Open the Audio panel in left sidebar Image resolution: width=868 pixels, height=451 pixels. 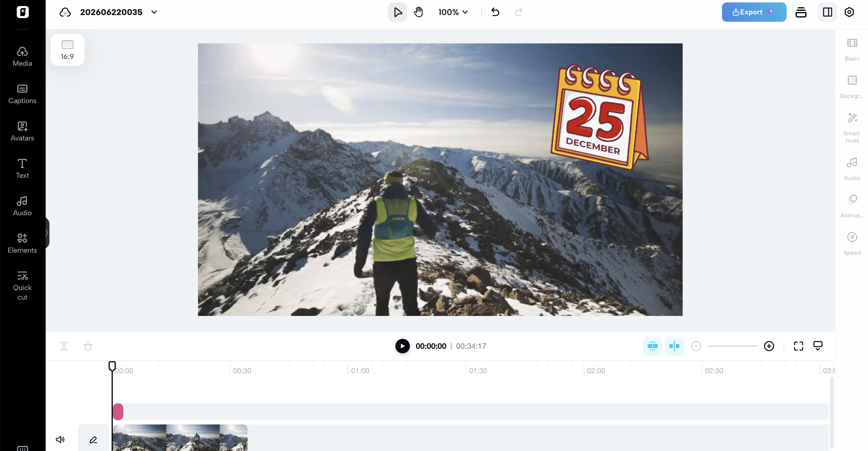22,206
